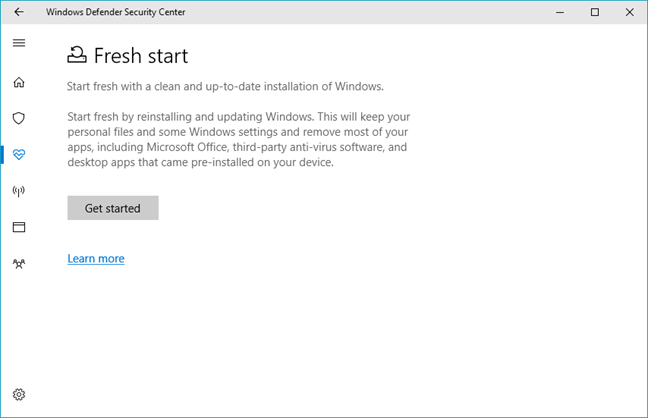Click the Fresh start page title
This screenshot has height=418, width=648.
(141, 56)
